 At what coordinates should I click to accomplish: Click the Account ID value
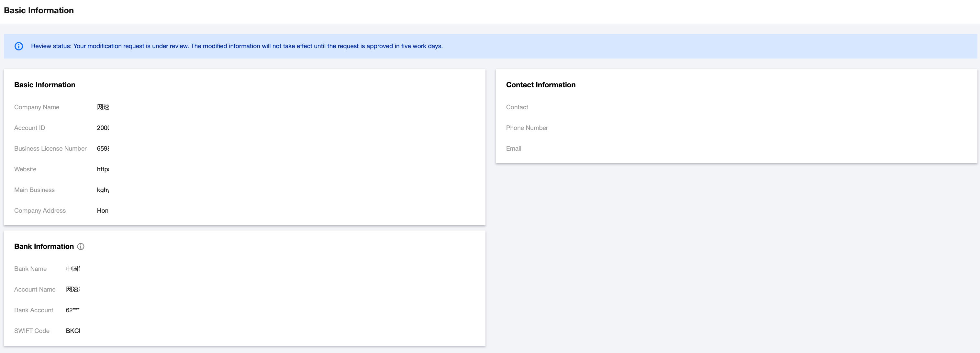point(103,128)
